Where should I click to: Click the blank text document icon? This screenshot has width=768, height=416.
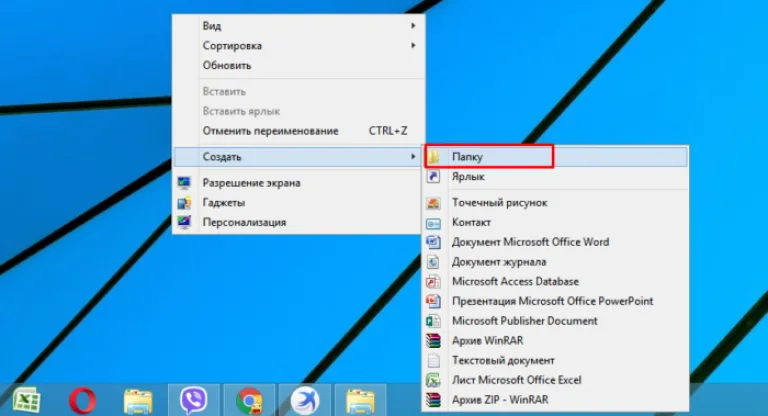(433, 361)
